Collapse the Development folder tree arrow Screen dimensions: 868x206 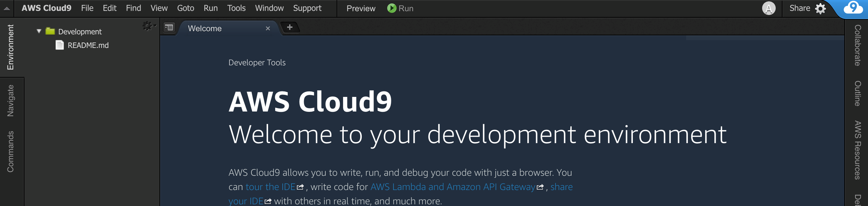pyautogui.click(x=39, y=31)
